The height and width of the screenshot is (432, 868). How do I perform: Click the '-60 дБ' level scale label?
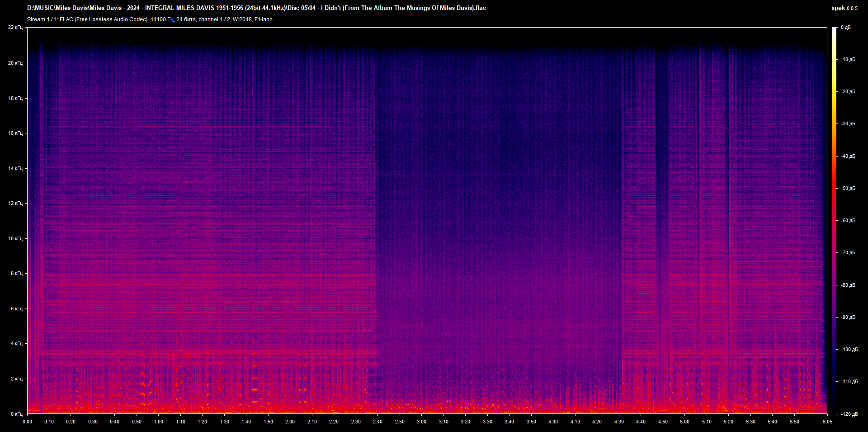pyautogui.click(x=848, y=221)
